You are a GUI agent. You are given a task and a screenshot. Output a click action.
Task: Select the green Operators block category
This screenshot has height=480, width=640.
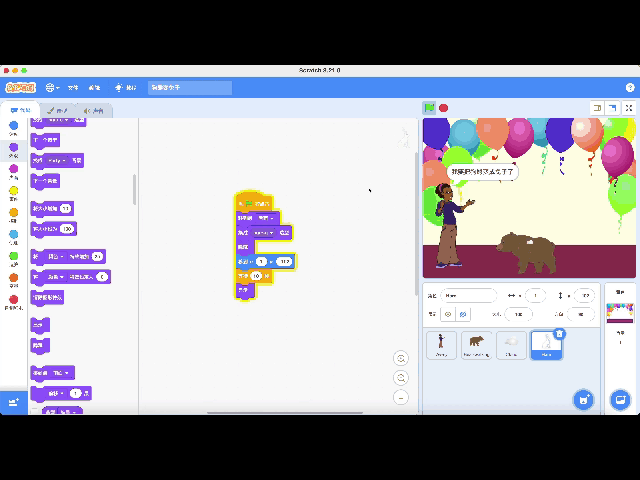coord(13,259)
